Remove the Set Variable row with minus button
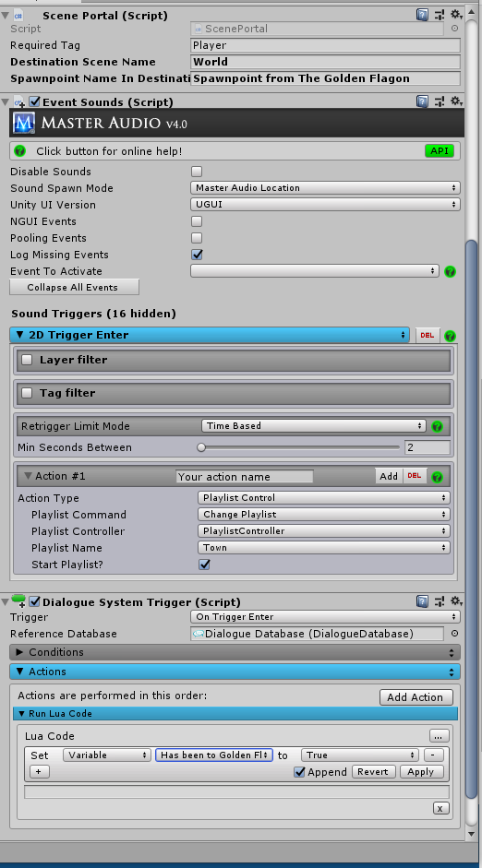This screenshot has height=868, width=482. [x=433, y=755]
